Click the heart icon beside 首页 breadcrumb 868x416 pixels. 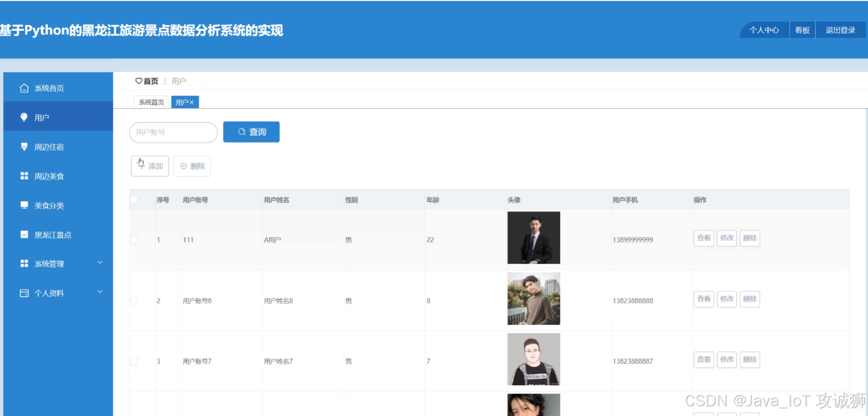pos(139,81)
